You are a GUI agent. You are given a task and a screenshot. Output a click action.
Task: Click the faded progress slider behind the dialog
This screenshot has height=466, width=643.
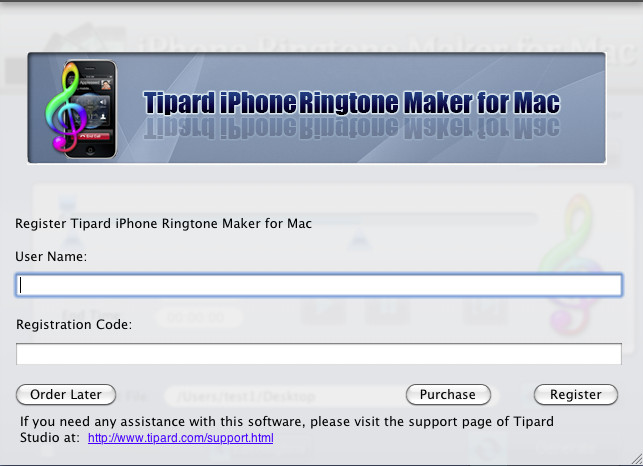click(426, 219)
